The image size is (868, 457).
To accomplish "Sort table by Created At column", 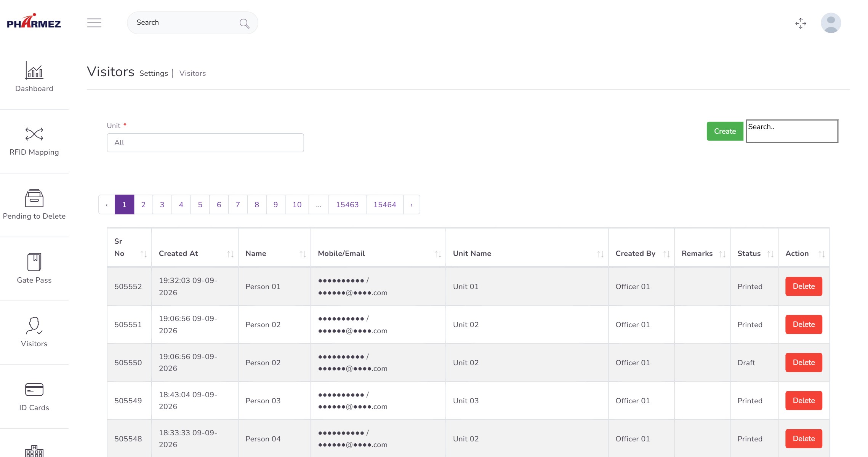I will point(230,254).
